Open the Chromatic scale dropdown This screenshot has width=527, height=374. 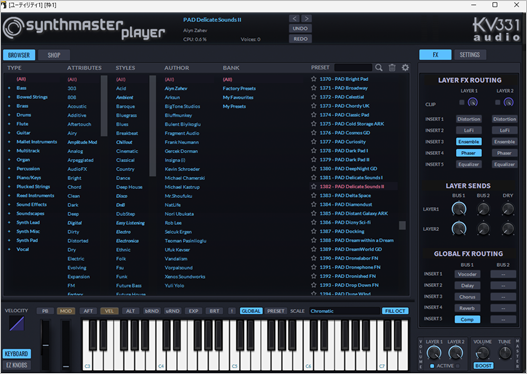pyautogui.click(x=344, y=311)
